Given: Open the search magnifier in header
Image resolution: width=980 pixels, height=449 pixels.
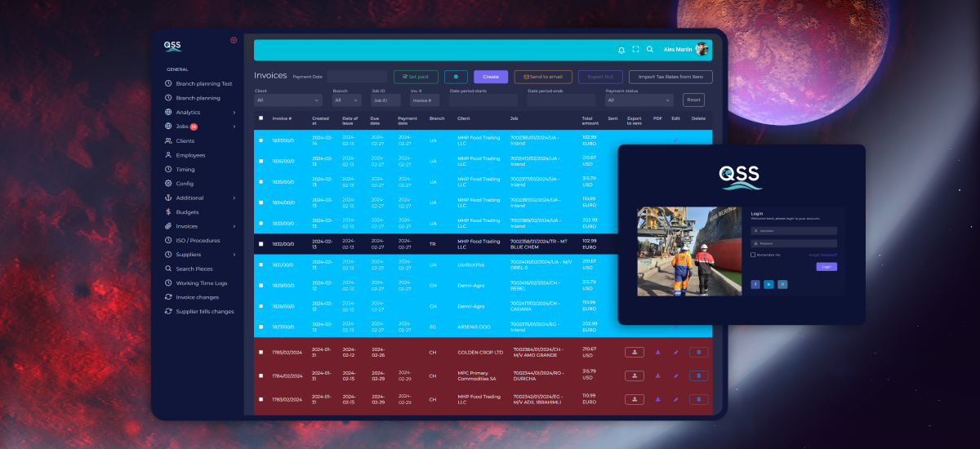Looking at the screenshot, I should click(x=649, y=50).
